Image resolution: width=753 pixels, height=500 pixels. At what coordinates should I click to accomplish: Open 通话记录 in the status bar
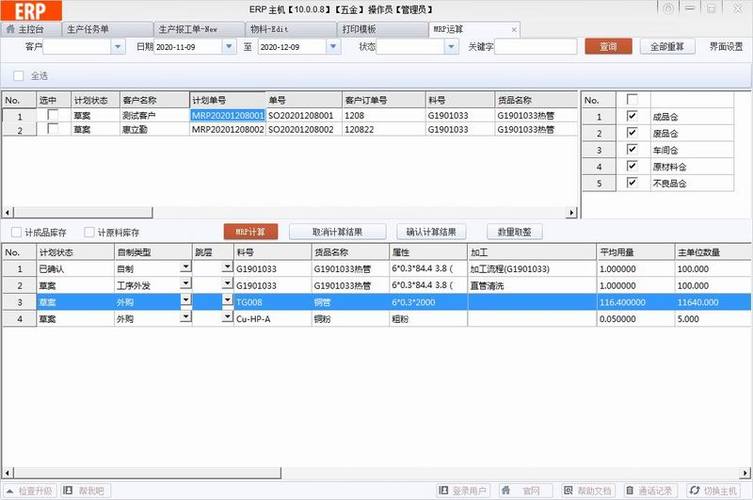[x=632, y=491]
